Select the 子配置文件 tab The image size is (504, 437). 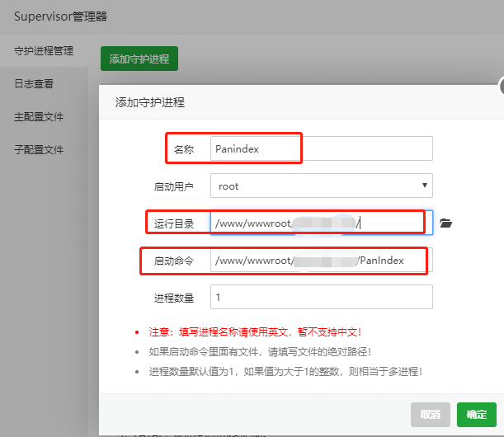[39, 150]
